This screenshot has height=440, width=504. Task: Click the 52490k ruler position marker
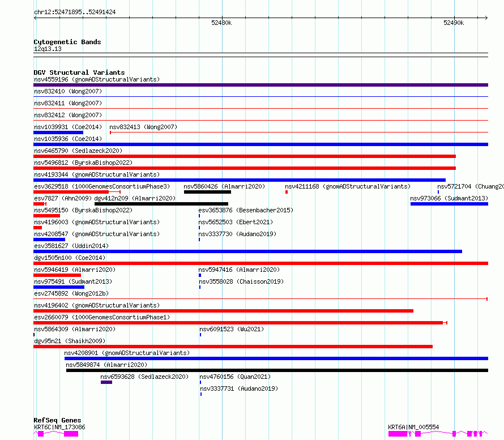tap(454, 23)
